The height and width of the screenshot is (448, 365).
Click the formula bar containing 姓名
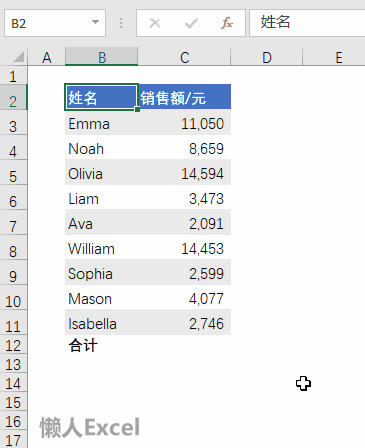(x=307, y=23)
